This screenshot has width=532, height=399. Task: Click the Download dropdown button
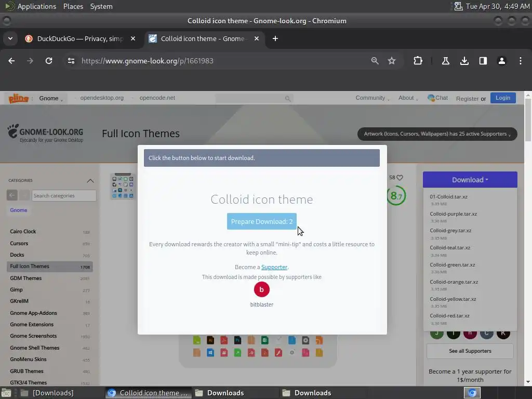470,179
